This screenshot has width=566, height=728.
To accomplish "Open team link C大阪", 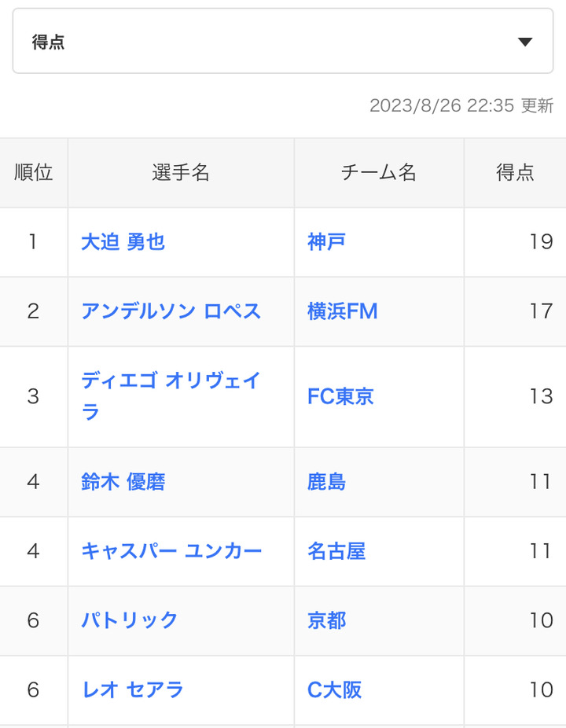I will (x=335, y=689).
